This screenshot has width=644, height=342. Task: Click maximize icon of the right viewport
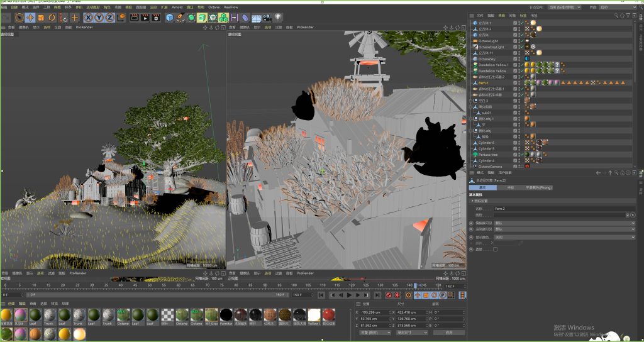click(x=463, y=27)
